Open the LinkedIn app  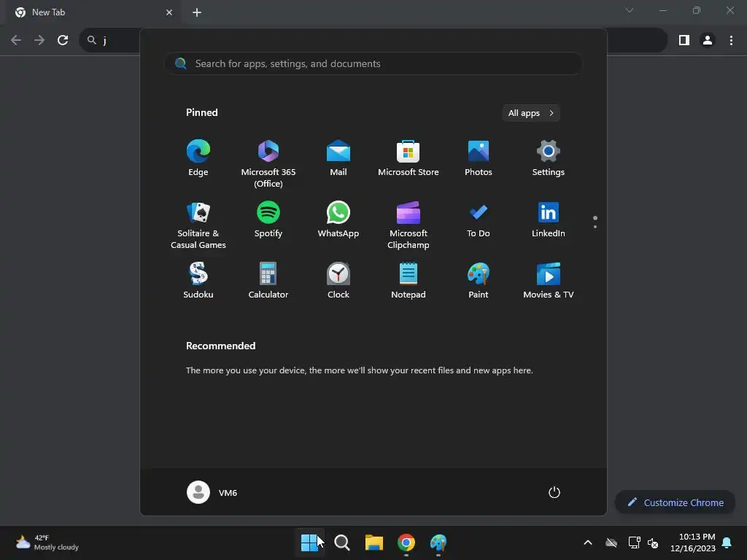pos(549,219)
